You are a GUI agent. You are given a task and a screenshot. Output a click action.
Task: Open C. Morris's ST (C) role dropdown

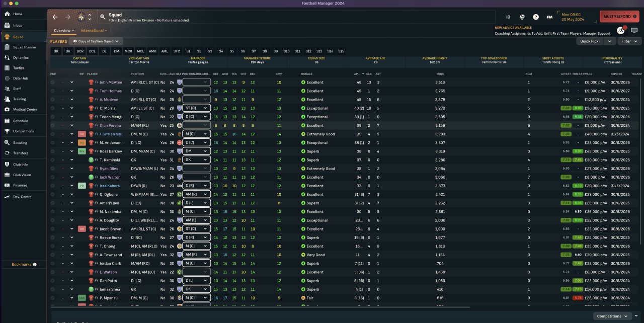click(196, 108)
